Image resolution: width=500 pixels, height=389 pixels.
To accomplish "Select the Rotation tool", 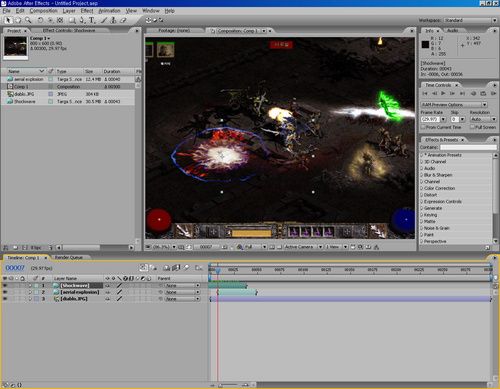I will (40, 20).
